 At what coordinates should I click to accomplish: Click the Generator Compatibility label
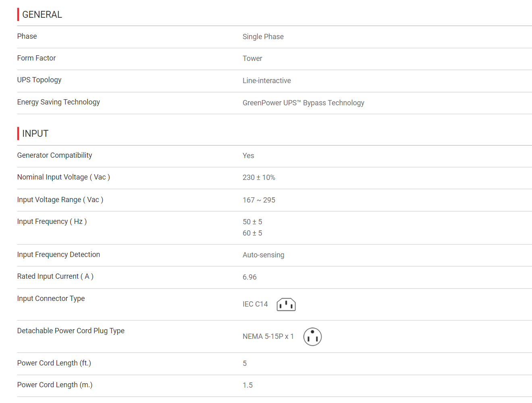pos(54,155)
